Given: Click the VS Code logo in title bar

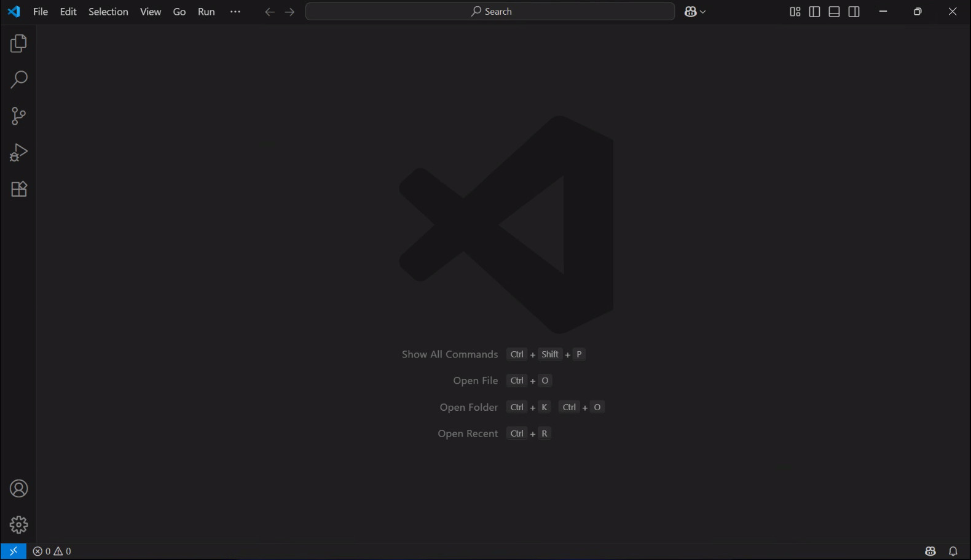Looking at the screenshot, I should [14, 12].
